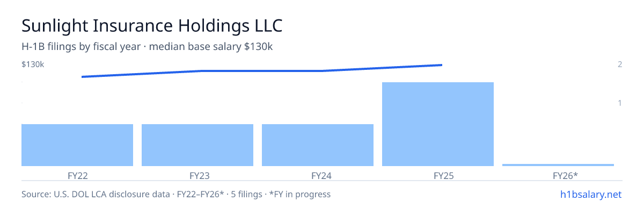Click the salary line's FY25 endpoint
This screenshot has width=644, height=215.
(442, 65)
